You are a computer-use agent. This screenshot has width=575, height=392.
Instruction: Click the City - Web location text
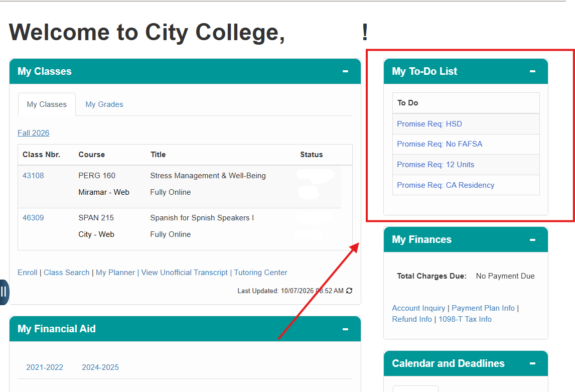tap(96, 234)
